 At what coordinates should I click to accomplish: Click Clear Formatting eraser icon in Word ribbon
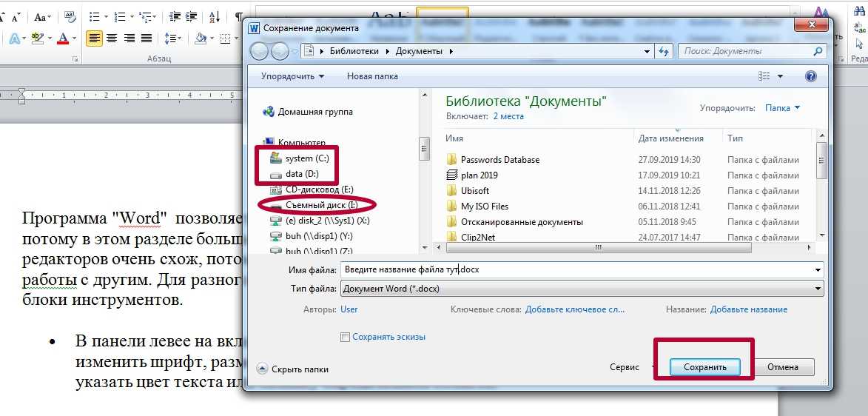(70, 16)
